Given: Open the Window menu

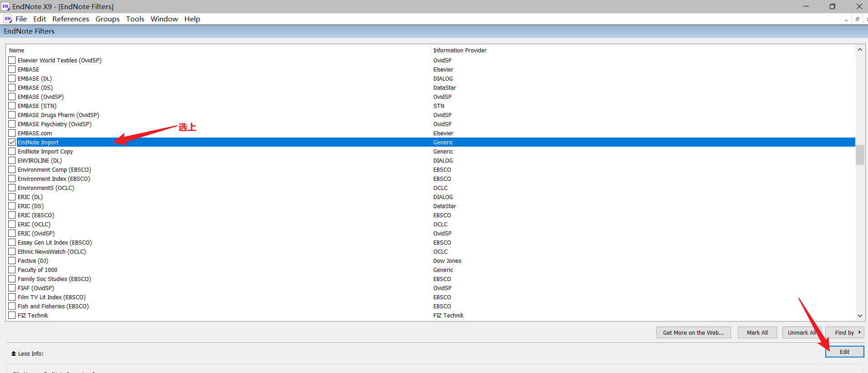Looking at the screenshot, I should [164, 19].
